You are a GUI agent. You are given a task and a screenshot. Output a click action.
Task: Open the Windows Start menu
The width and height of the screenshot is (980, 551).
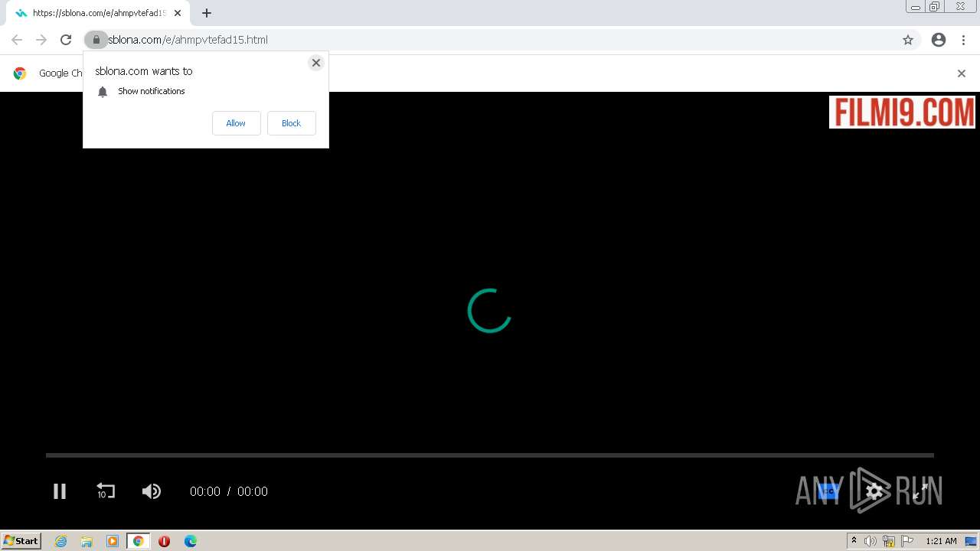pos(21,541)
